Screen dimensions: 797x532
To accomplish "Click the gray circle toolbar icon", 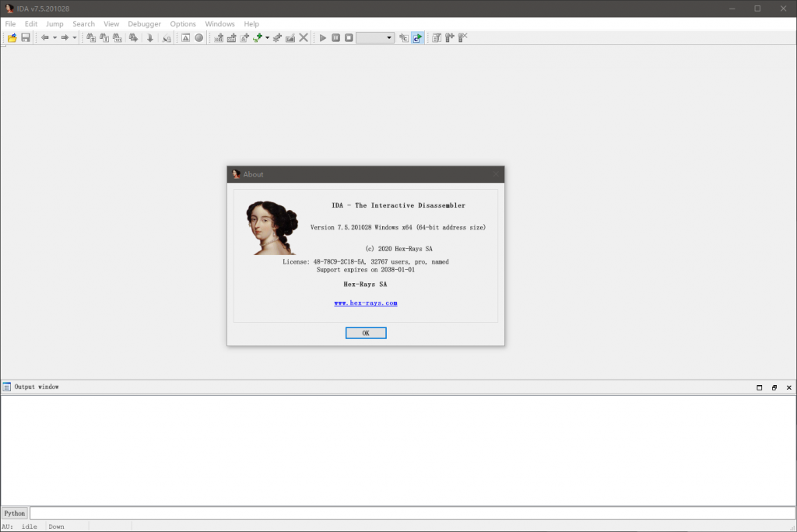I will 199,37.
